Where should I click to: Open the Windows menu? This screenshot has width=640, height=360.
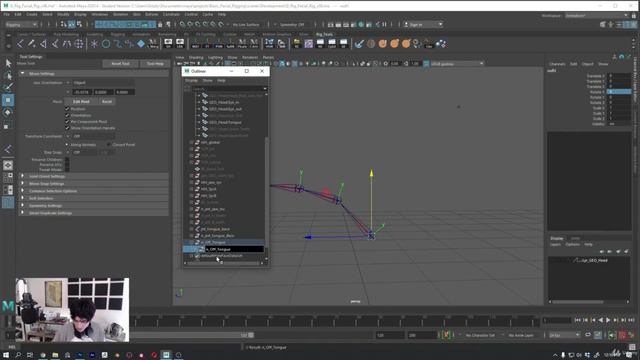(x=100, y=14)
